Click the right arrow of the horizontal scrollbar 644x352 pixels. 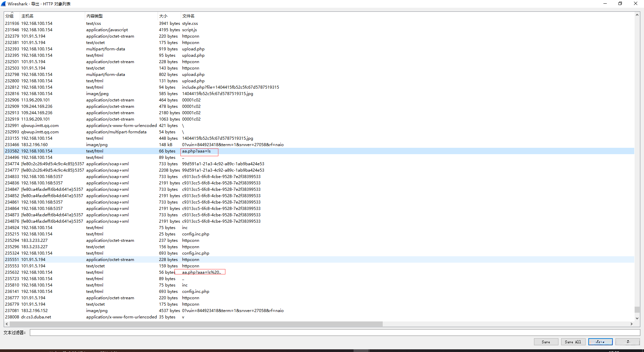(632, 324)
